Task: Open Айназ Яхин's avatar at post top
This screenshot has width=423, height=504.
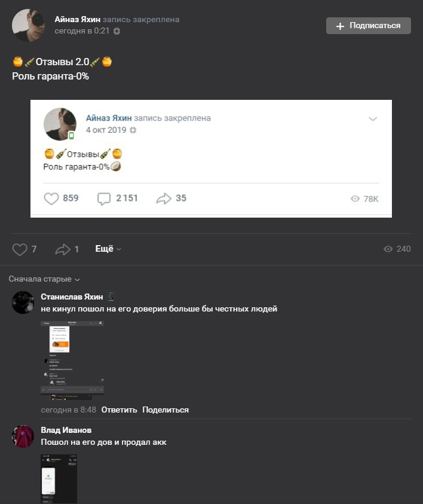Action: click(28, 25)
